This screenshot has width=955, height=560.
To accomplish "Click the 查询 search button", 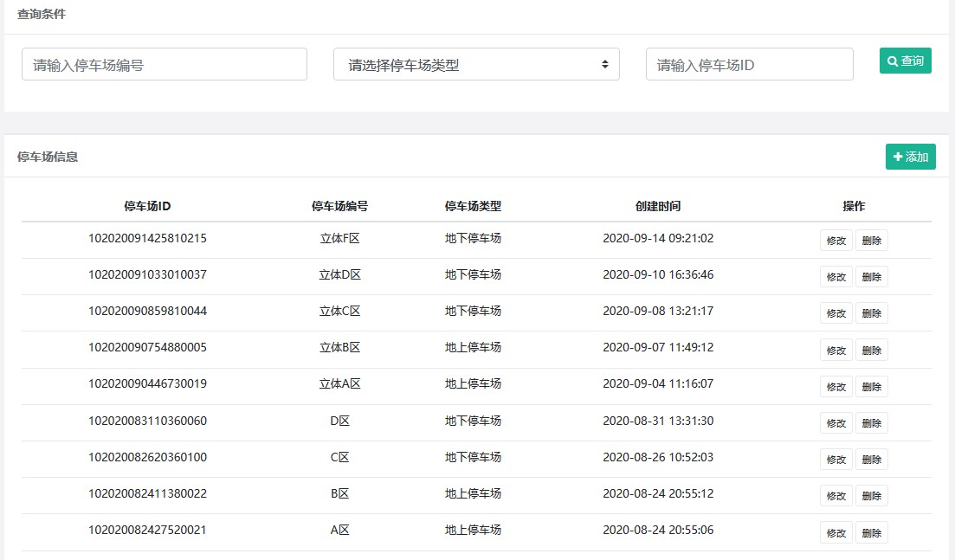I will coord(905,61).
